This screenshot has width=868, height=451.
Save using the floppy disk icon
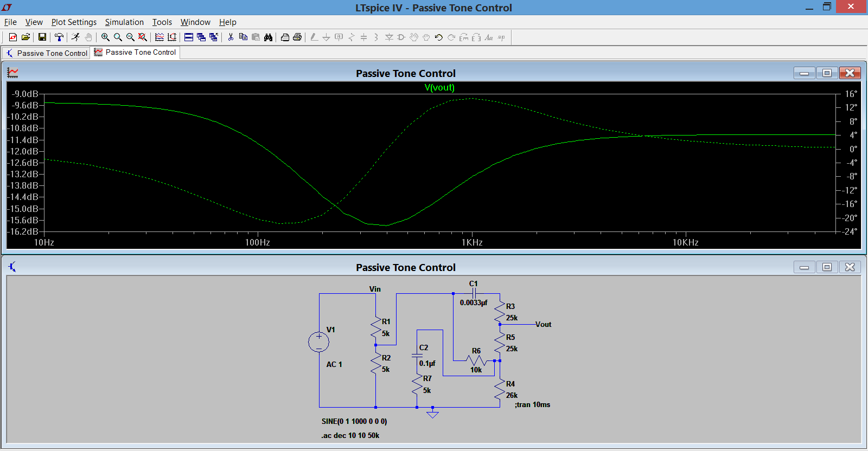click(x=42, y=37)
